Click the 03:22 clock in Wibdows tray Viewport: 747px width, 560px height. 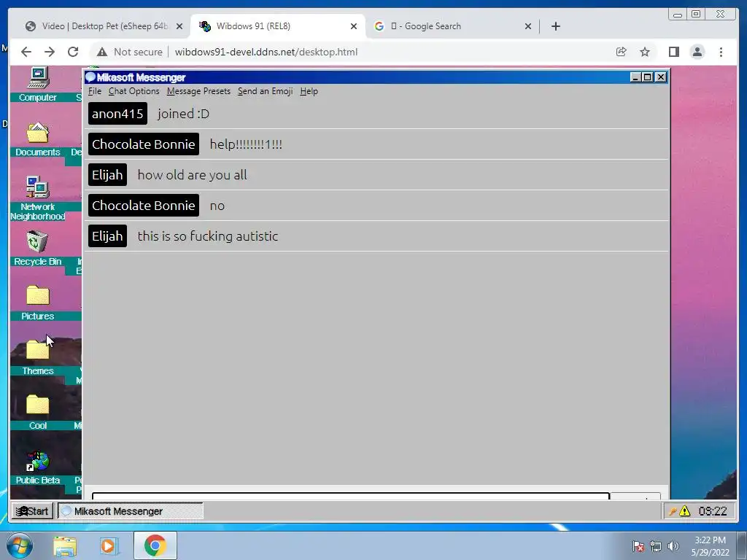[713, 511]
